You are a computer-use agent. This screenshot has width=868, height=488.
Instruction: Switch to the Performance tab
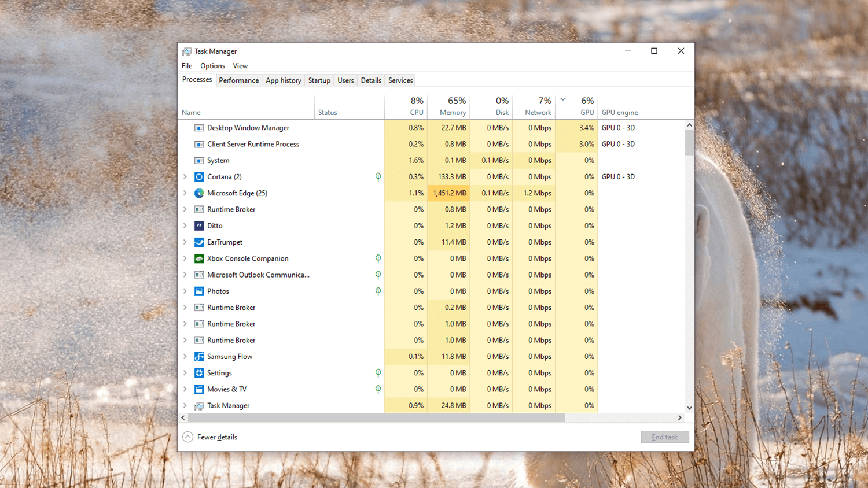pos(239,80)
